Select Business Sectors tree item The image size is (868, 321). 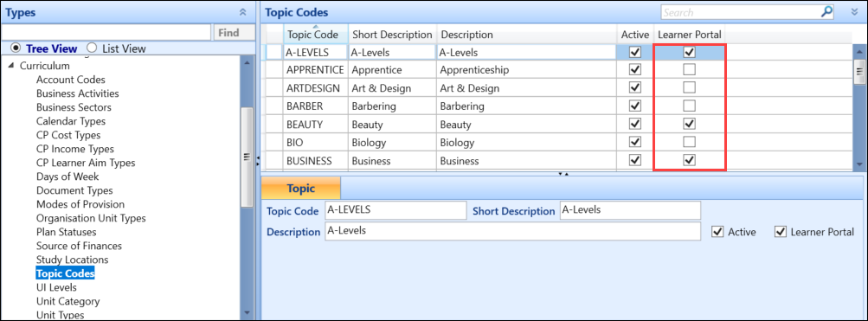coord(74,107)
